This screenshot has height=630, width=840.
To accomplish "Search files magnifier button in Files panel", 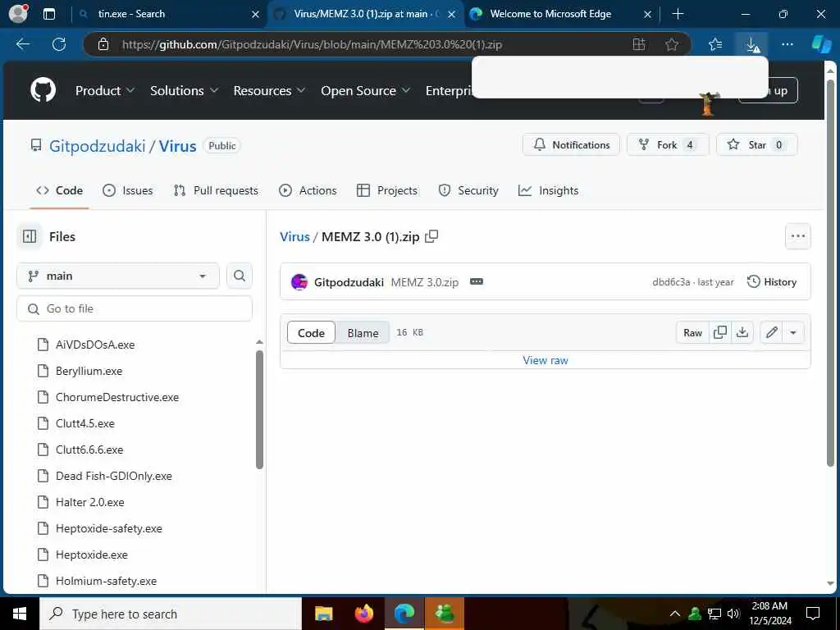I will (240, 276).
